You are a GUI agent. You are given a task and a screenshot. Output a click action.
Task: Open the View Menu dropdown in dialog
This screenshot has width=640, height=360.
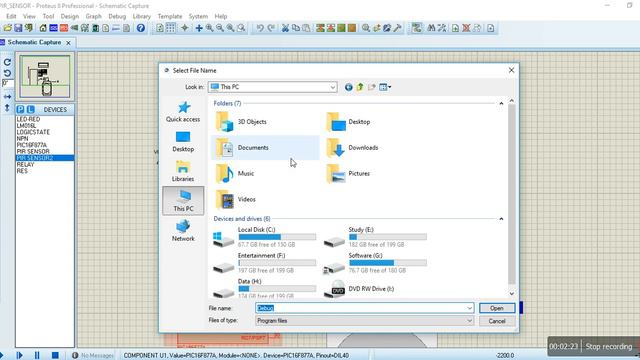(384, 87)
